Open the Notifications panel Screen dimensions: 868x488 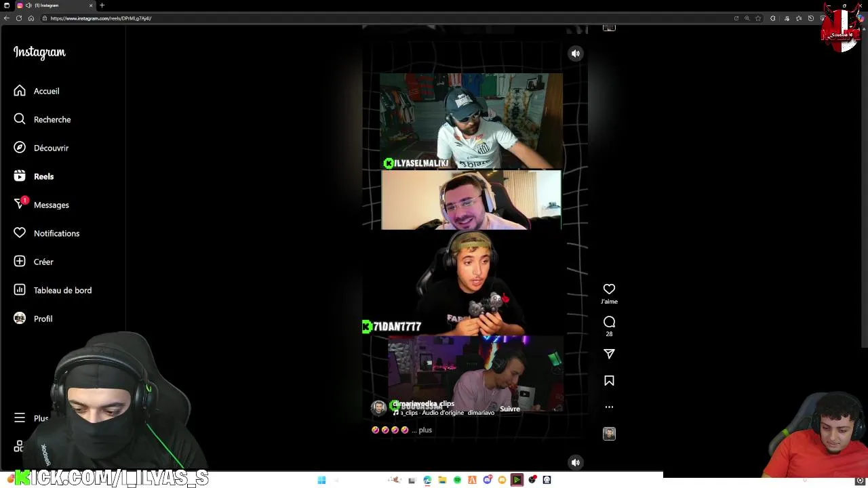[47, 233]
